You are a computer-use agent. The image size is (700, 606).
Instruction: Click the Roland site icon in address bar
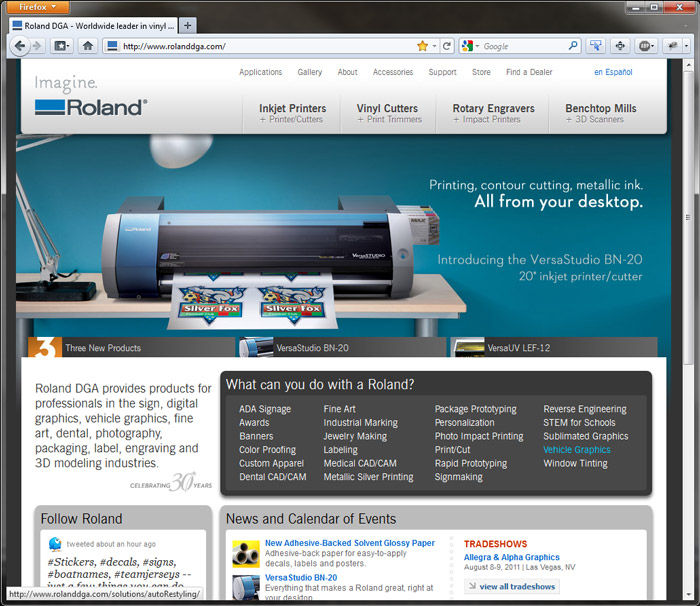pos(112,46)
